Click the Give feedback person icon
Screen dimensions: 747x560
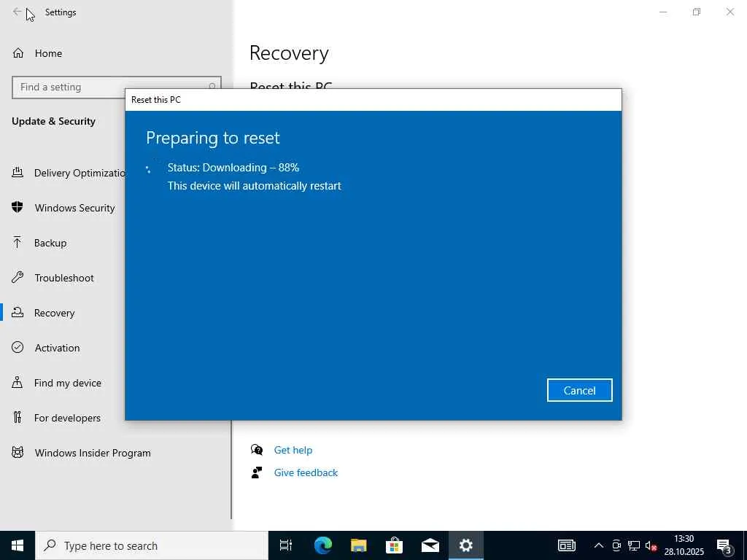pos(257,472)
